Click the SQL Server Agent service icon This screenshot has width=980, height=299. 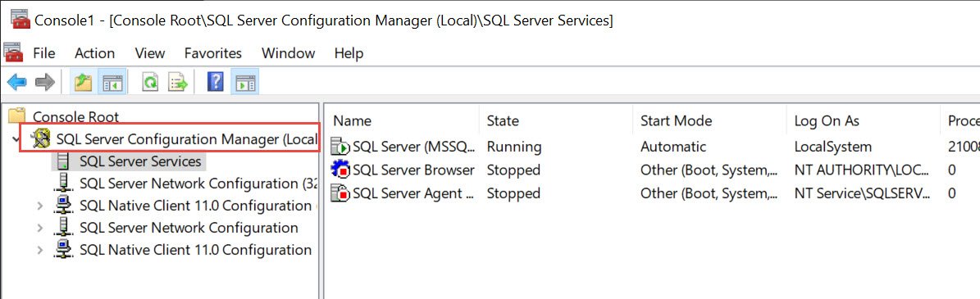click(x=340, y=193)
